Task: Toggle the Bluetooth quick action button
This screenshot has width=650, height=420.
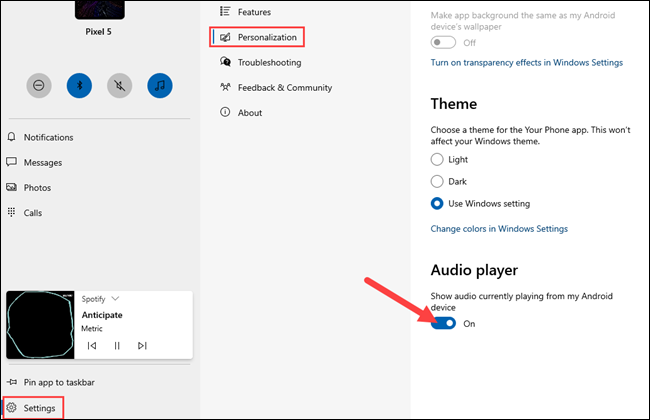Action: pos(79,86)
